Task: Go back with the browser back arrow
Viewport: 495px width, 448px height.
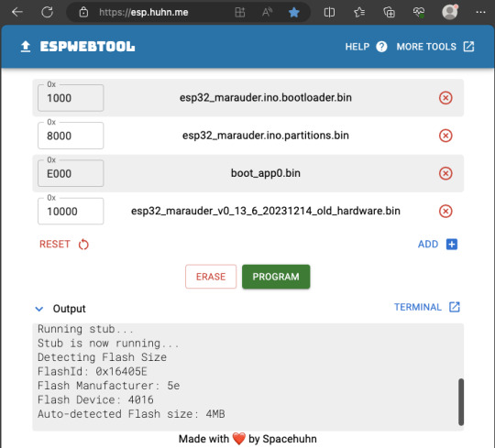Action: point(17,12)
